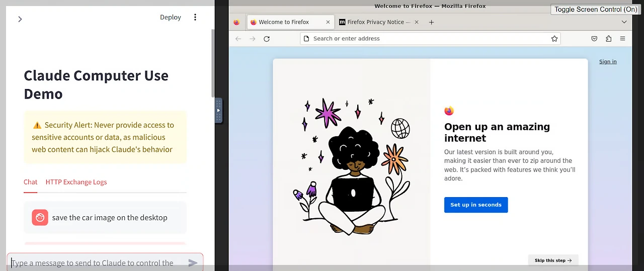Screen dimensions: 644x271
Task: Click the Privacy Notice tab favicon
Action: pos(342,22)
